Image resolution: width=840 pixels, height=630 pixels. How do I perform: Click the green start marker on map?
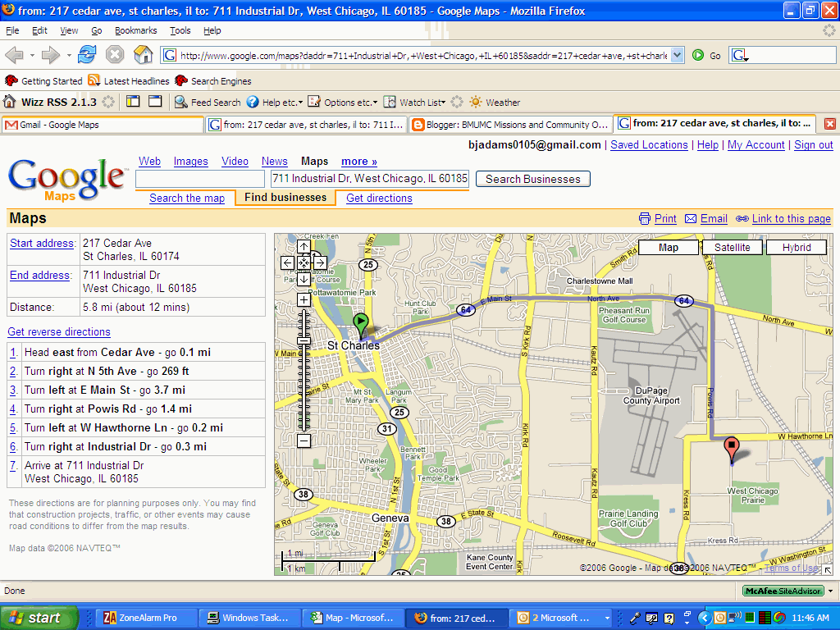(x=361, y=326)
